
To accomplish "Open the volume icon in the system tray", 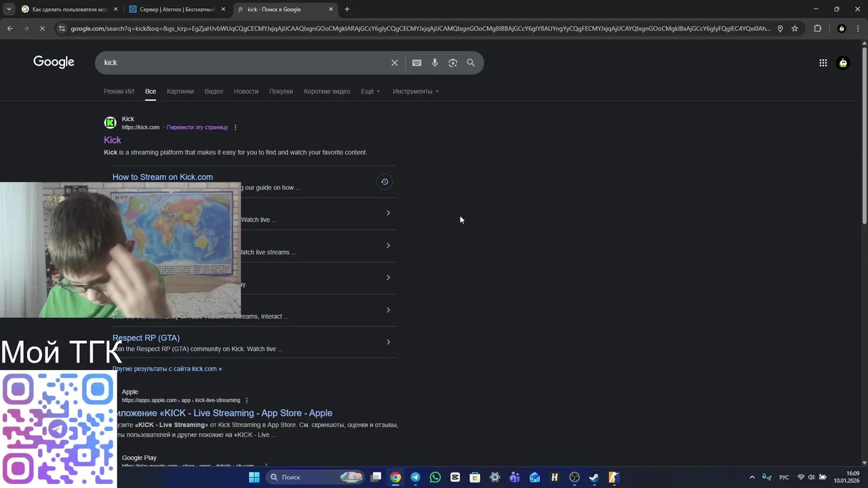I will point(811,477).
